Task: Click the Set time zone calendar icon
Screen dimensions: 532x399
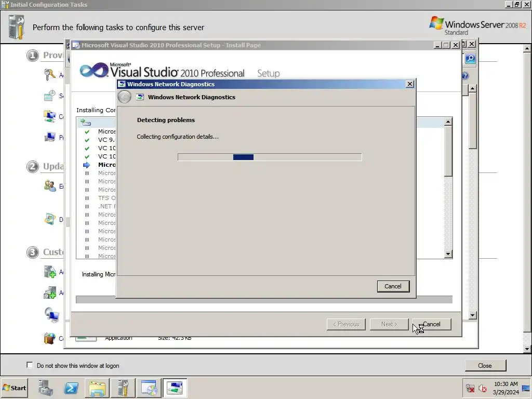Action: pyautogui.click(x=49, y=96)
